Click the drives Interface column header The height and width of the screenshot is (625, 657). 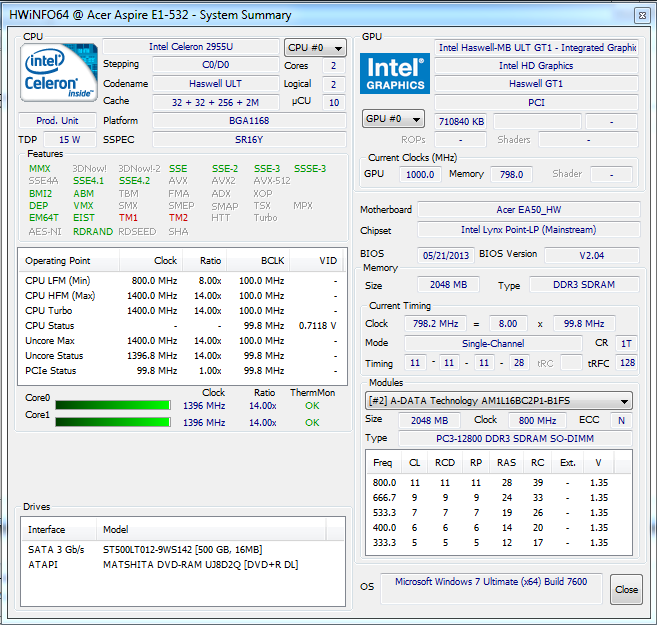(x=59, y=529)
